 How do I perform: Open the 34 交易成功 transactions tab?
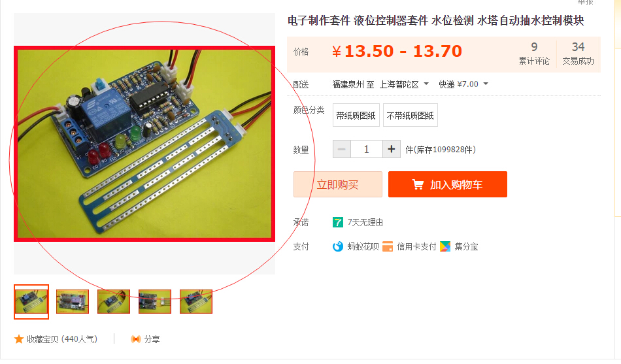click(579, 54)
